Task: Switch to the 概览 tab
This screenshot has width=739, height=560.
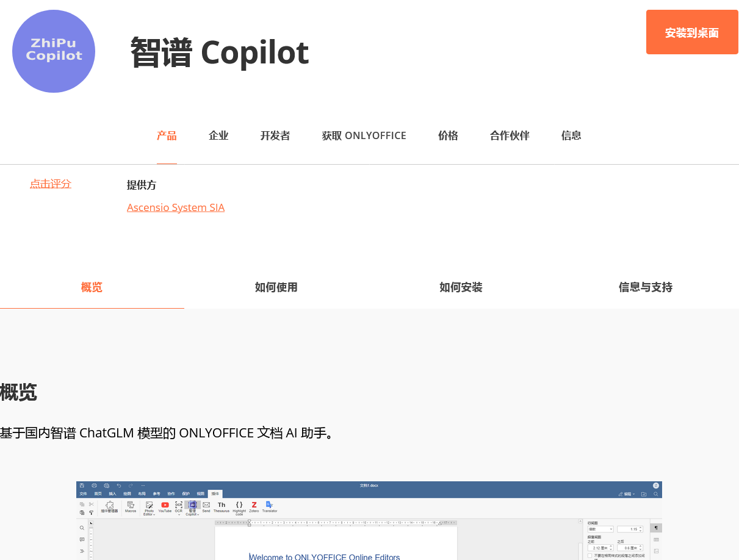Action: coord(92,287)
